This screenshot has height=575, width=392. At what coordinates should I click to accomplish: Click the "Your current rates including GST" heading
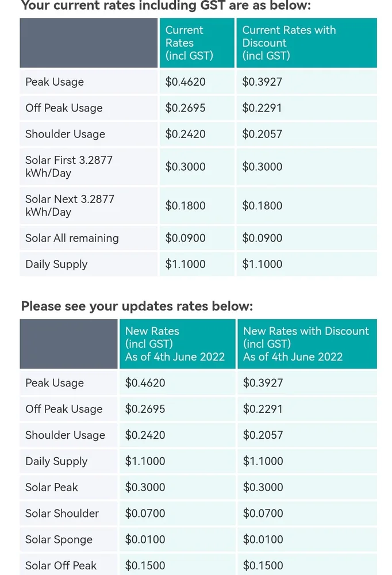coord(166,6)
